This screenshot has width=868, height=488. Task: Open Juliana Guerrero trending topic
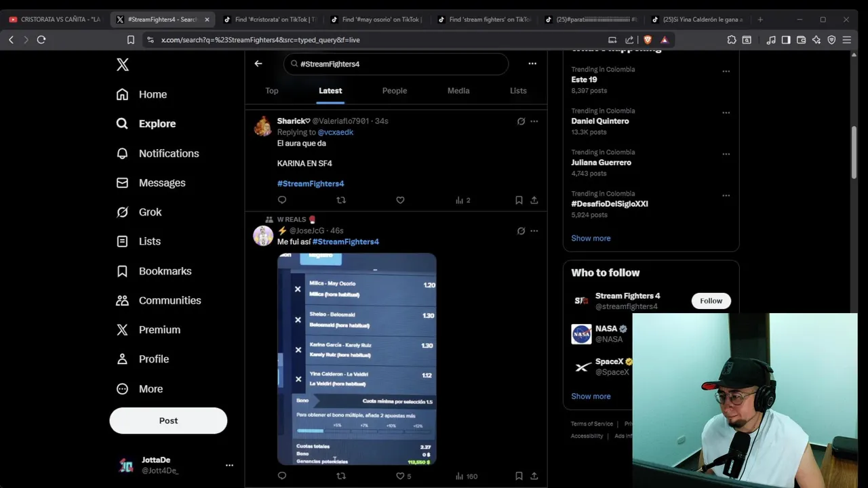pos(601,163)
